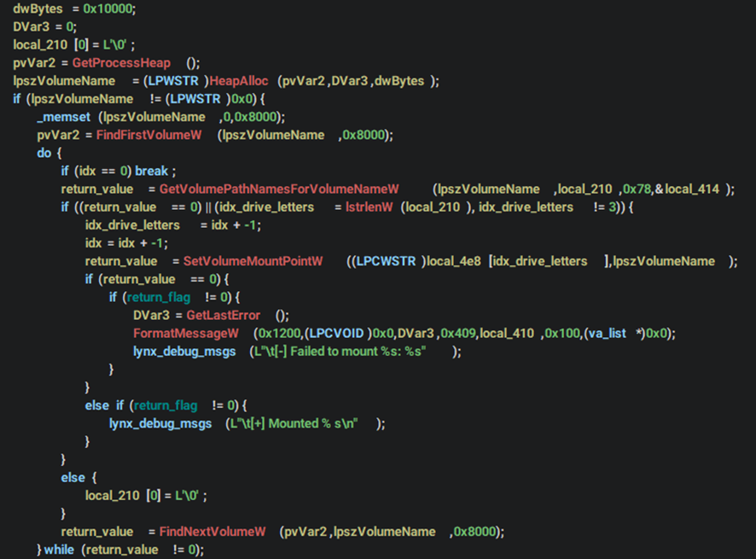The width and height of the screenshot is (756, 559).
Task: Click lynx_debug_msgs call before Mounted string
Action: pyautogui.click(x=160, y=423)
